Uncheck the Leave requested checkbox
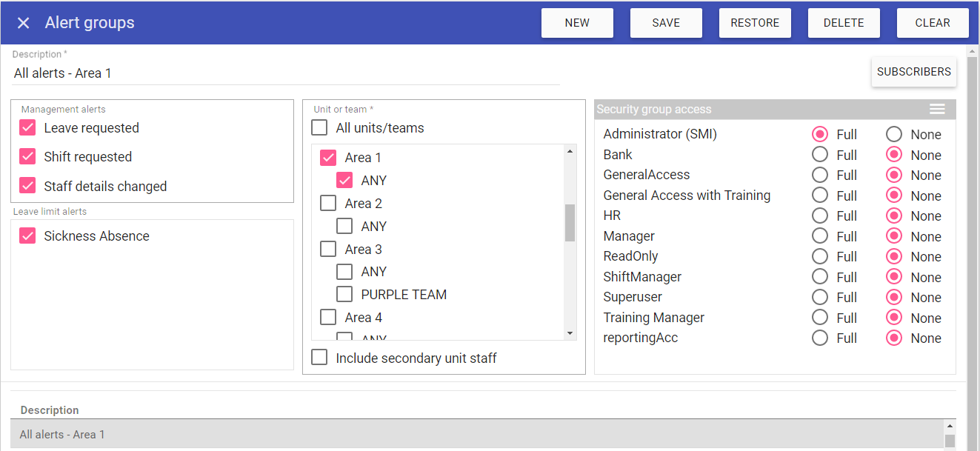Image resolution: width=980 pixels, height=451 pixels. click(x=28, y=128)
